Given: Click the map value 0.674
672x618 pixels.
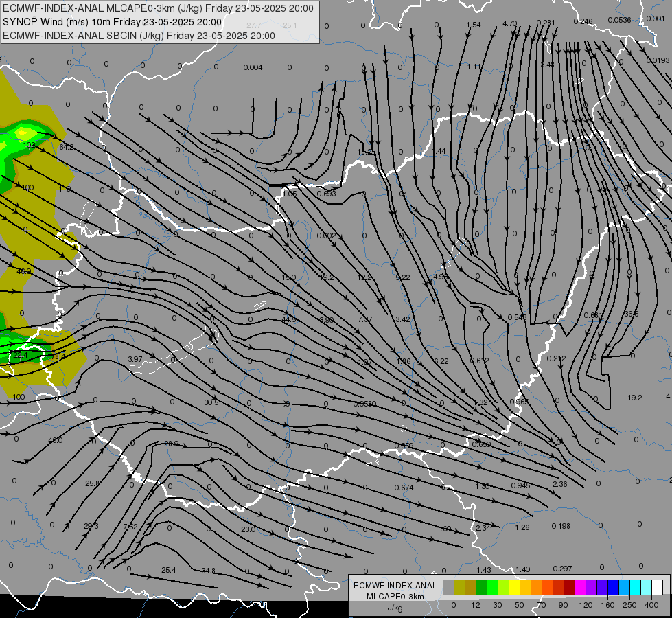Looking at the screenshot, I should pyautogui.click(x=404, y=488).
